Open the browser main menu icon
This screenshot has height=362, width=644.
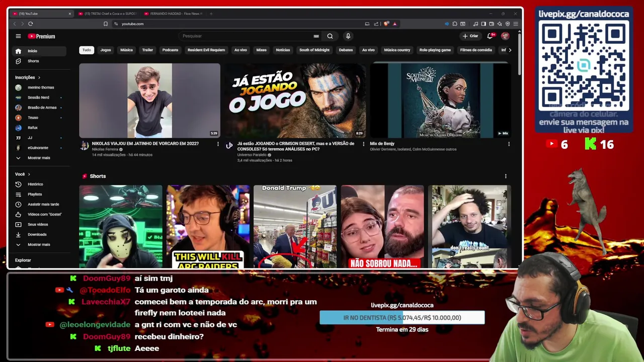516,24
